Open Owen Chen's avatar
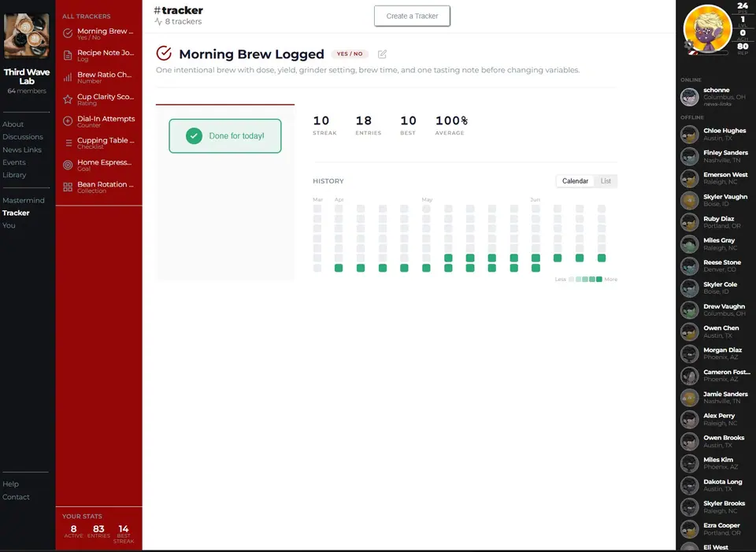The height and width of the screenshot is (552, 756). (690, 332)
